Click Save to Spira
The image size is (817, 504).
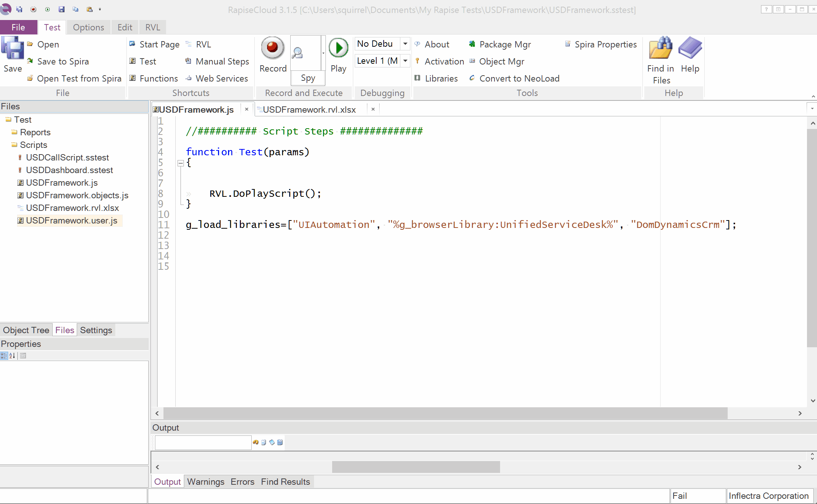63,62
